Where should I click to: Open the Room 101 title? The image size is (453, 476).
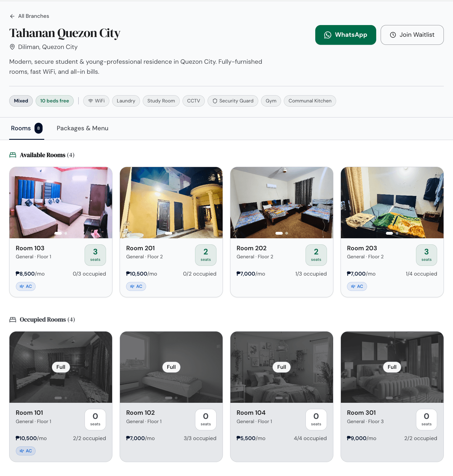(29, 413)
